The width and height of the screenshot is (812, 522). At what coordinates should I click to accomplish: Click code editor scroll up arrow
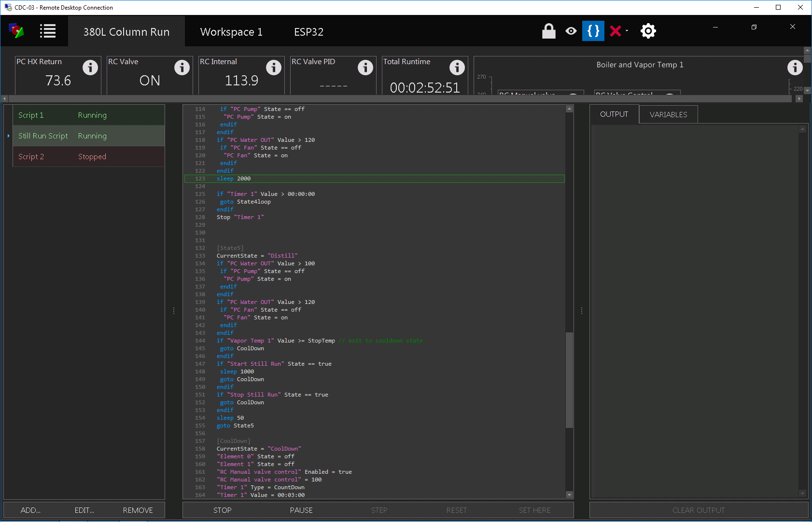570,109
